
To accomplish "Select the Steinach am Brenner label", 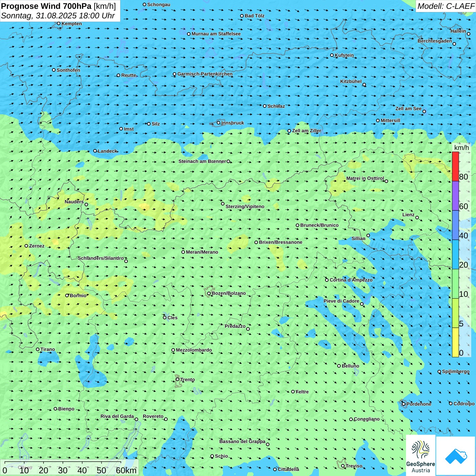I will coord(202,161).
